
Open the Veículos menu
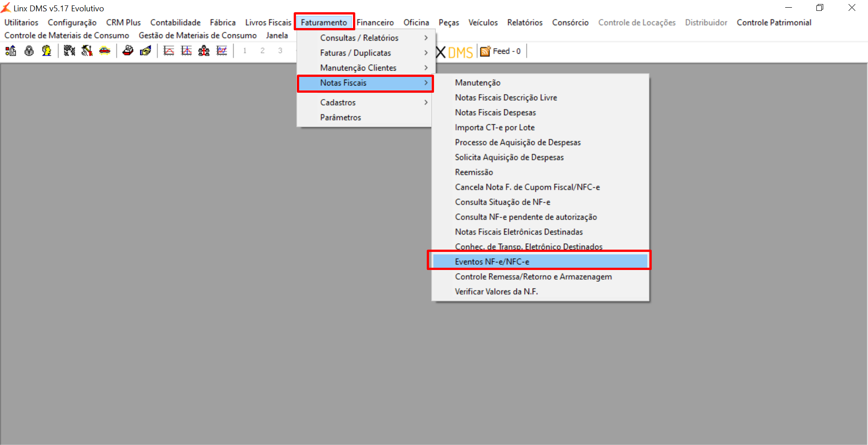483,23
